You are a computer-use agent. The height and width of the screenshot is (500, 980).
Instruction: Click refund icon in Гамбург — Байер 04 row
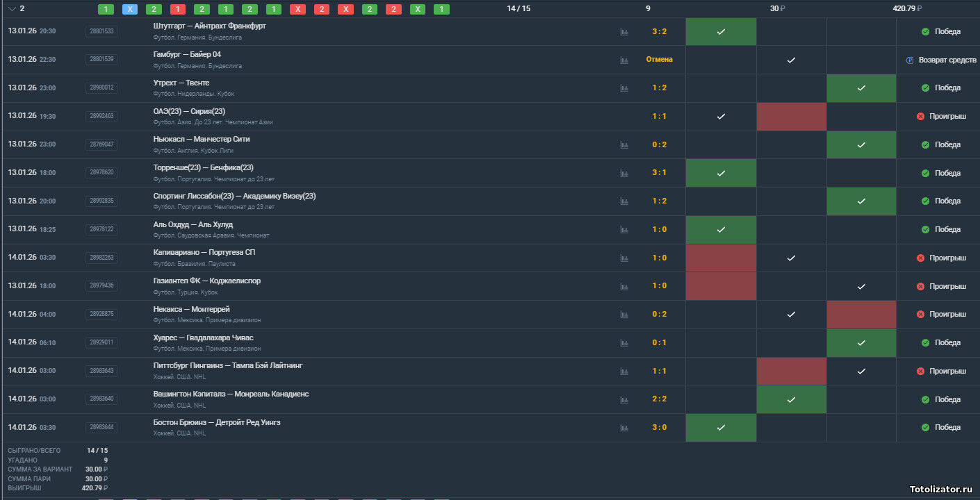[910, 60]
